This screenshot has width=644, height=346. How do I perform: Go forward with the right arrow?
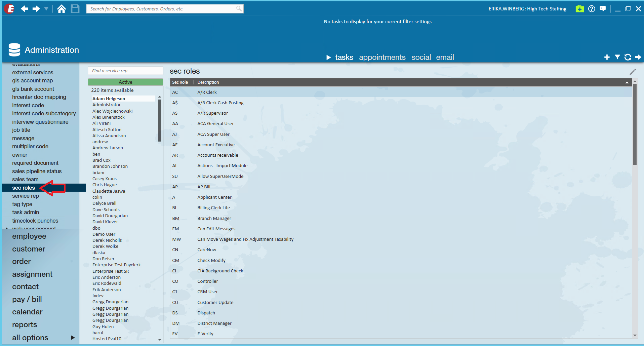tap(36, 9)
